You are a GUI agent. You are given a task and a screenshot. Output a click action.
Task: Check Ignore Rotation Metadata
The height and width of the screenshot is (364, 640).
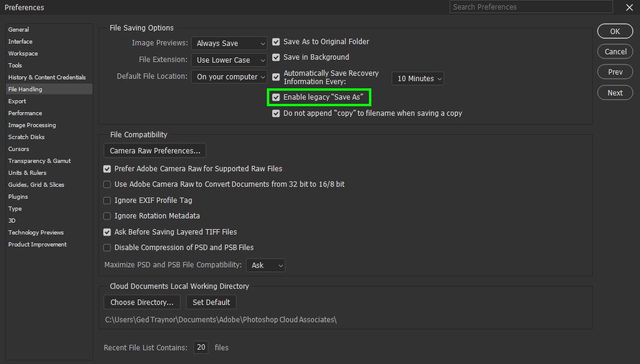click(107, 216)
